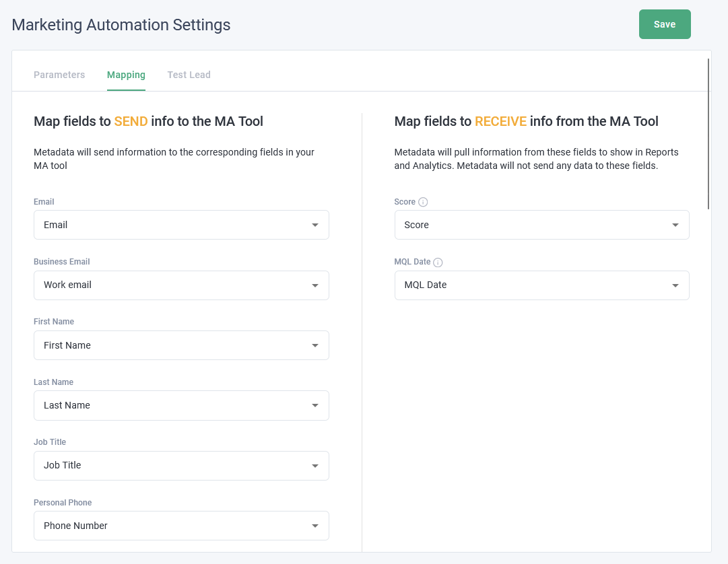Click the caret arrow in the Email field
This screenshot has height=564, width=728.
(315, 225)
